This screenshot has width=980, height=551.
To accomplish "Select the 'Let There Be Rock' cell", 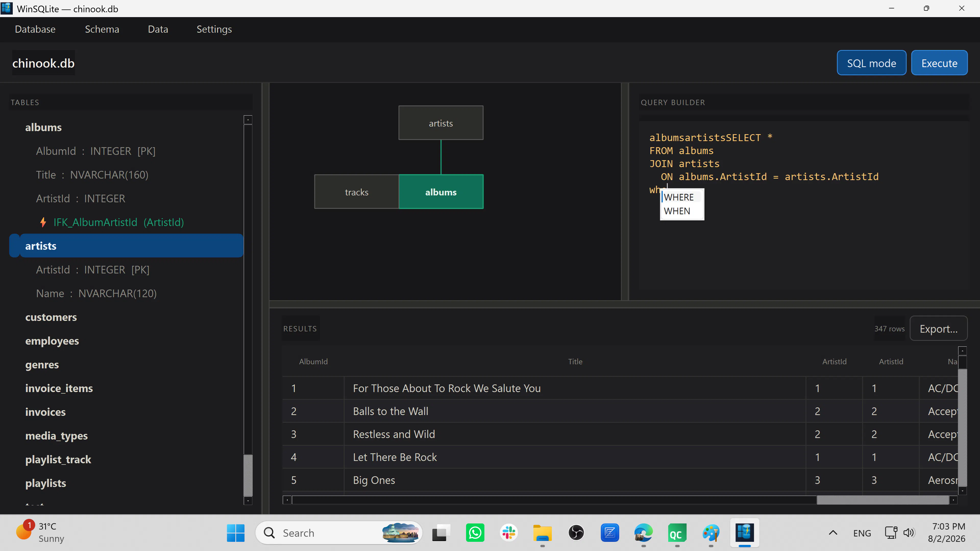I will [575, 457].
